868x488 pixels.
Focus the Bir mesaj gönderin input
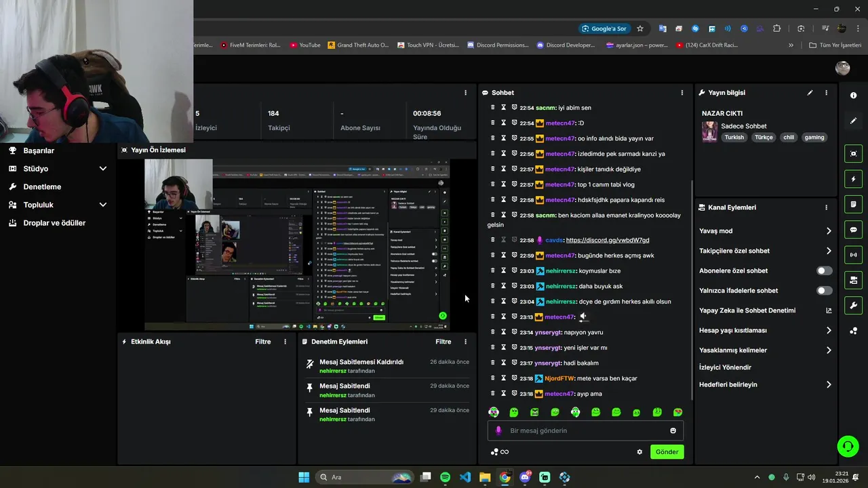point(585,430)
